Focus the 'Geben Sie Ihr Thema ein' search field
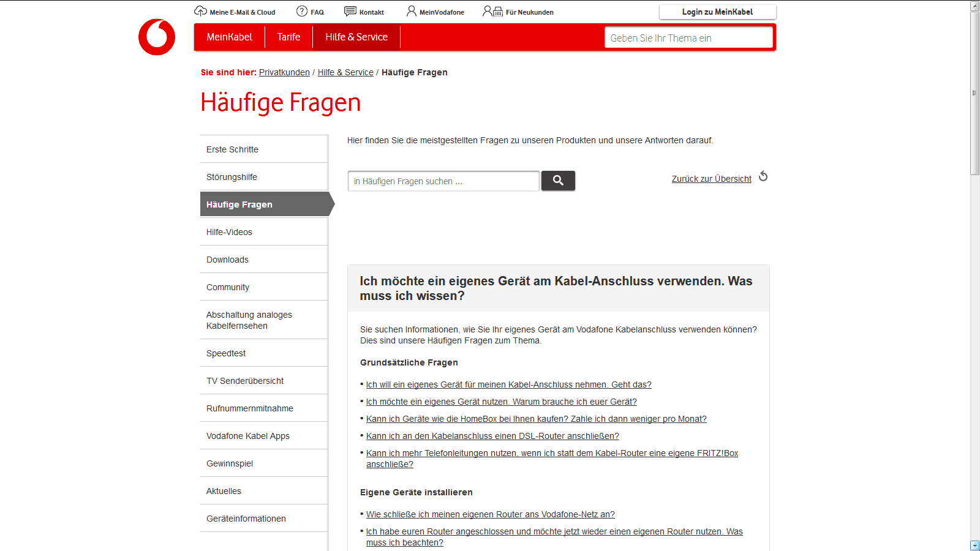This screenshot has width=980, height=551. (688, 37)
